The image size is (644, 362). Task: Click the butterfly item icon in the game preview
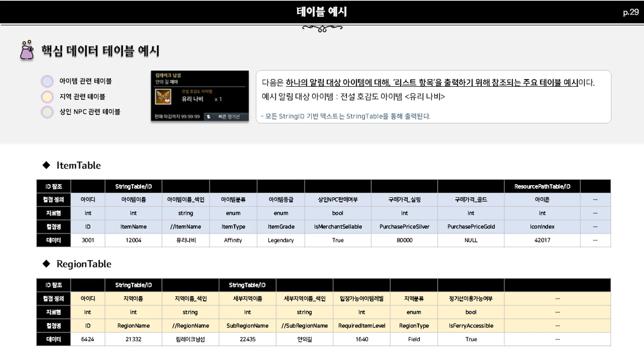coord(163,97)
